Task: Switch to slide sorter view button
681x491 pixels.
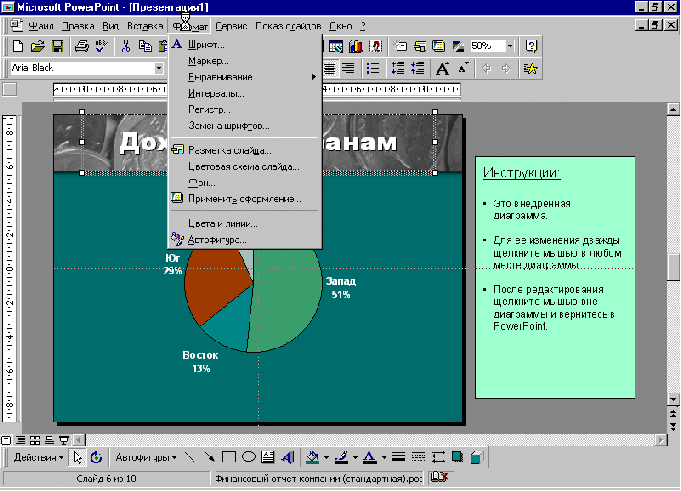Action: (35, 440)
